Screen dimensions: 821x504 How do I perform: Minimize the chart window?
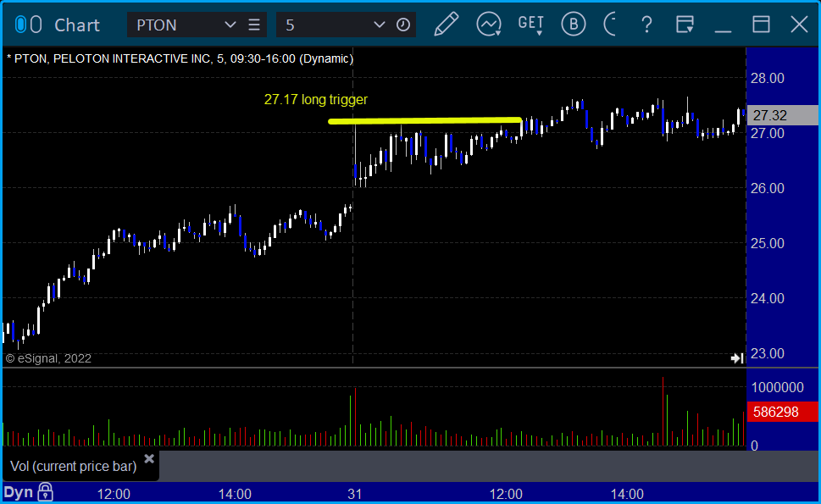click(723, 31)
